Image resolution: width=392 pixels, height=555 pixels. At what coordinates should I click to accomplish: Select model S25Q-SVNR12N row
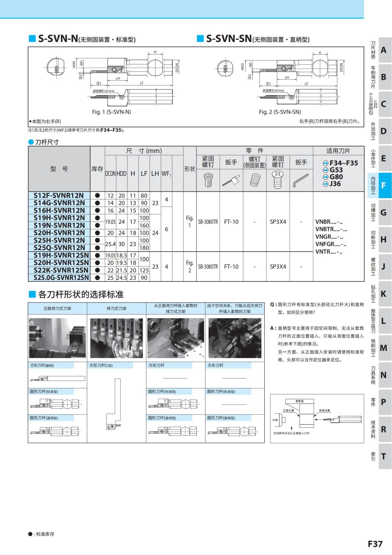coord(59,248)
